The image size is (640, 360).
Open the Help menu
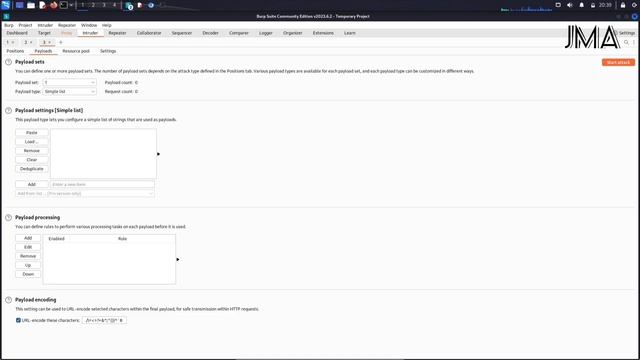pyautogui.click(x=107, y=25)
